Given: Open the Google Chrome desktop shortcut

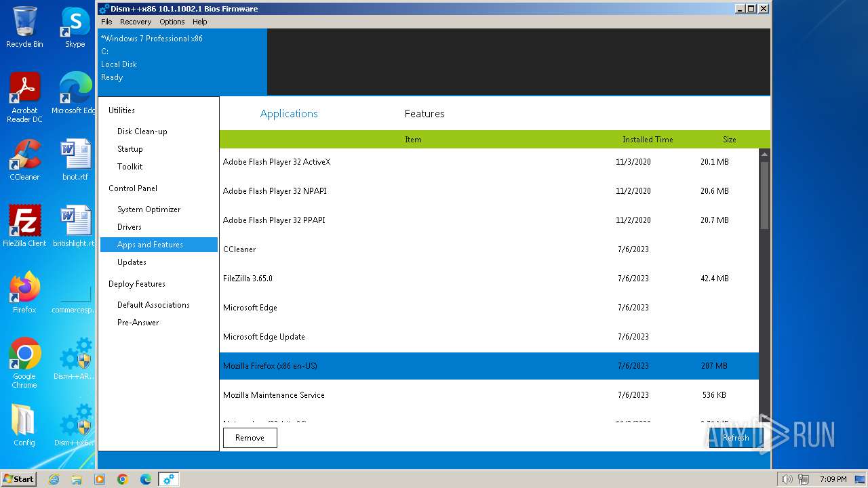Looking at the screenshot, I should tap(24, 363).
